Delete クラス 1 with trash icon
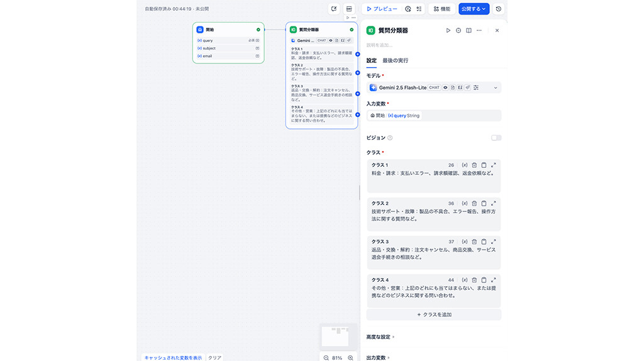 (x=474, y=165)
